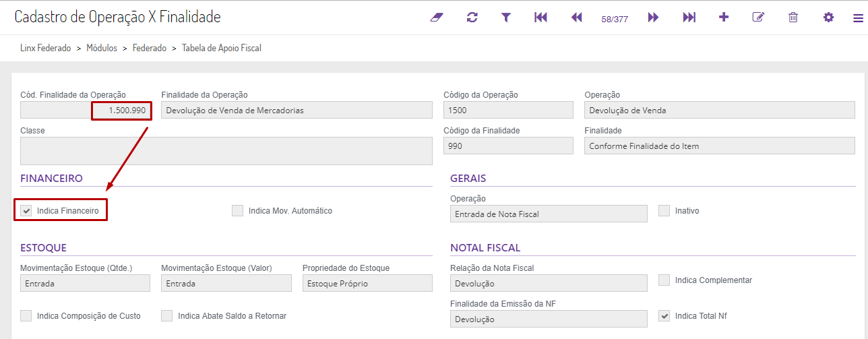Toggle the Indica Total Nf checkbox
The image size is (868, 339).
coord(664,316)
